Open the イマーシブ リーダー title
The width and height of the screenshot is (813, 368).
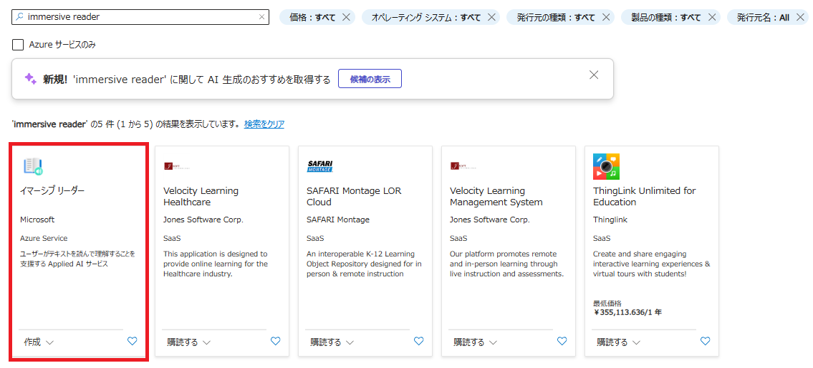point(52,191)
